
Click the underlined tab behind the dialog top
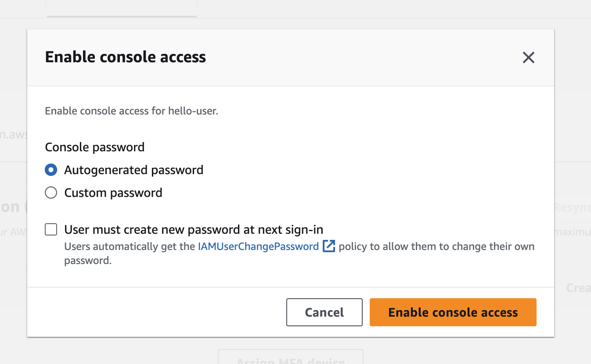pos(122,9)
